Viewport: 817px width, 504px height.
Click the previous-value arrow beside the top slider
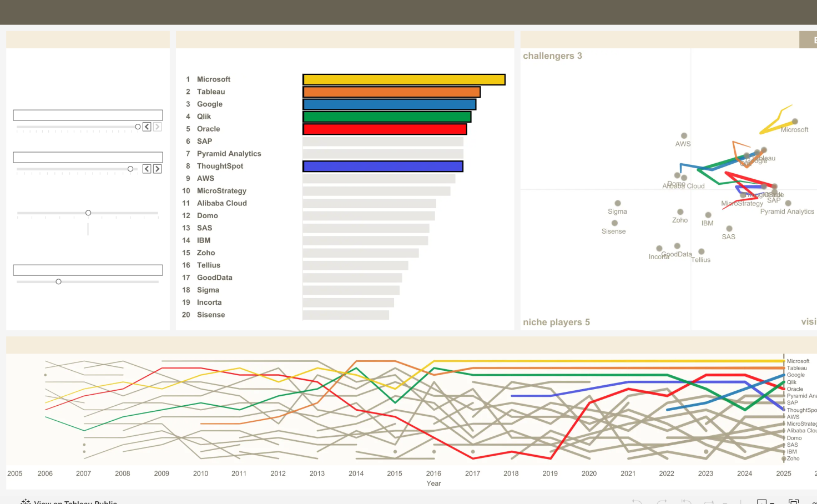click(x=147, y=127)
